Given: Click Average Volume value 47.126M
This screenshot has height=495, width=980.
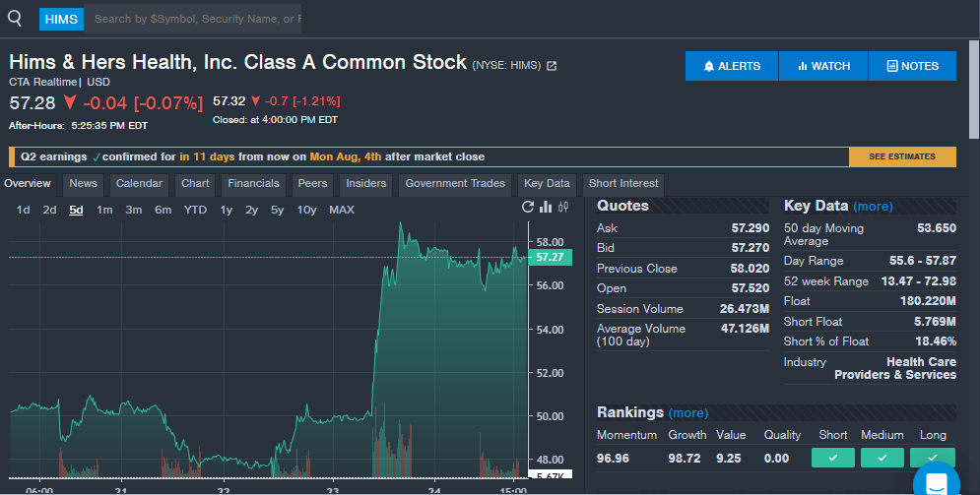Looking at the screenshot, I should click(x=745, y=329).
